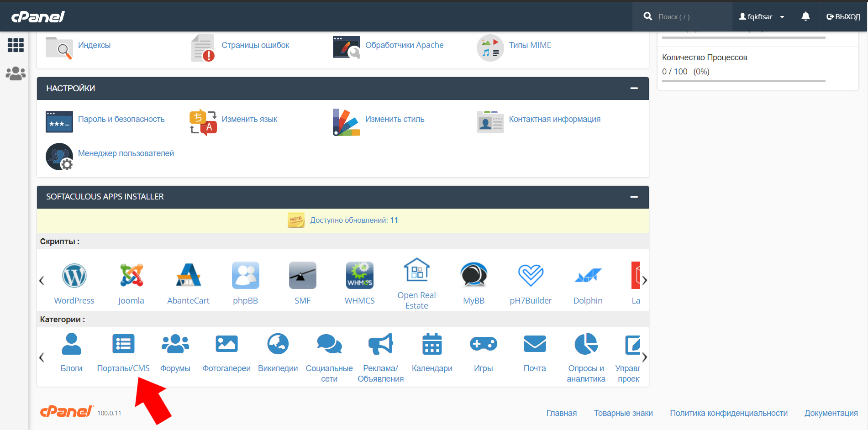Click the cPanel logo in the footer

click(67, 411)
